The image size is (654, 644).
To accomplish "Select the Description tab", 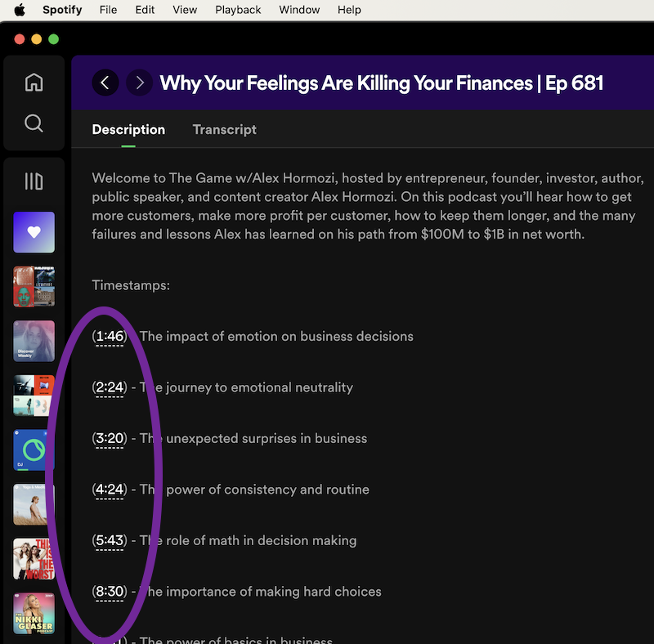I will pos(128,130).
